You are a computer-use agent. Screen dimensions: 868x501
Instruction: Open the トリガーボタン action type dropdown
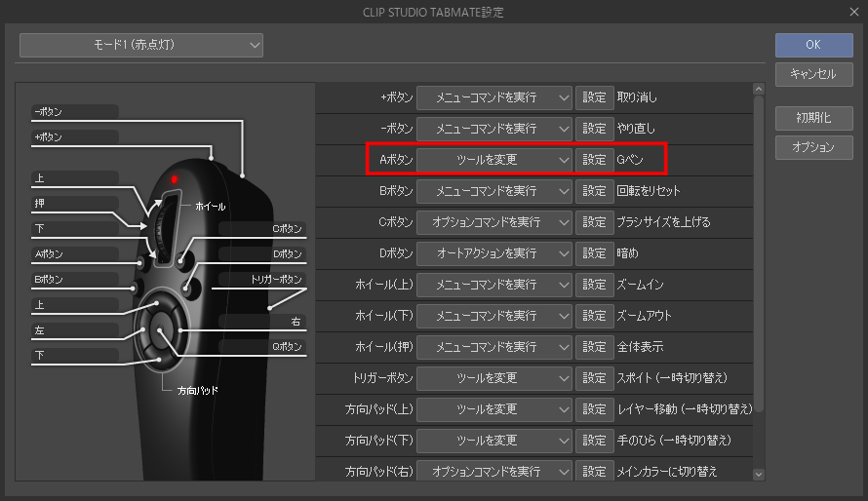coord(494,378)
